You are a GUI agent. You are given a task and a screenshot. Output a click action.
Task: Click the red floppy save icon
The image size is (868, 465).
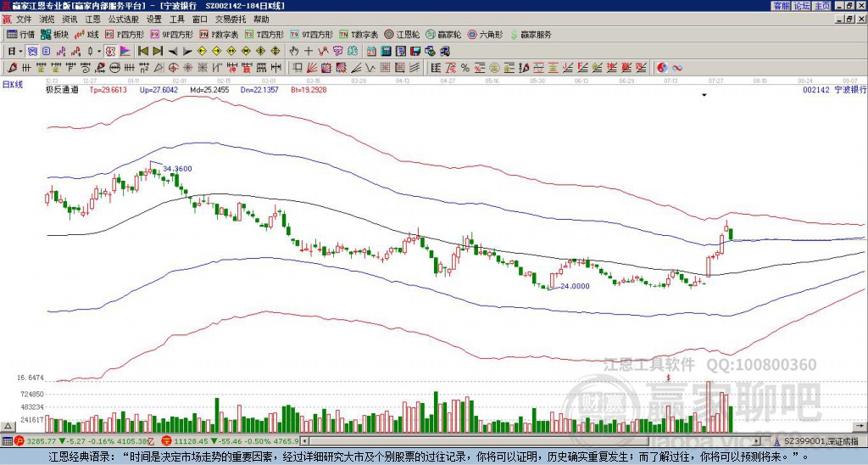click(x=415, y=51)
